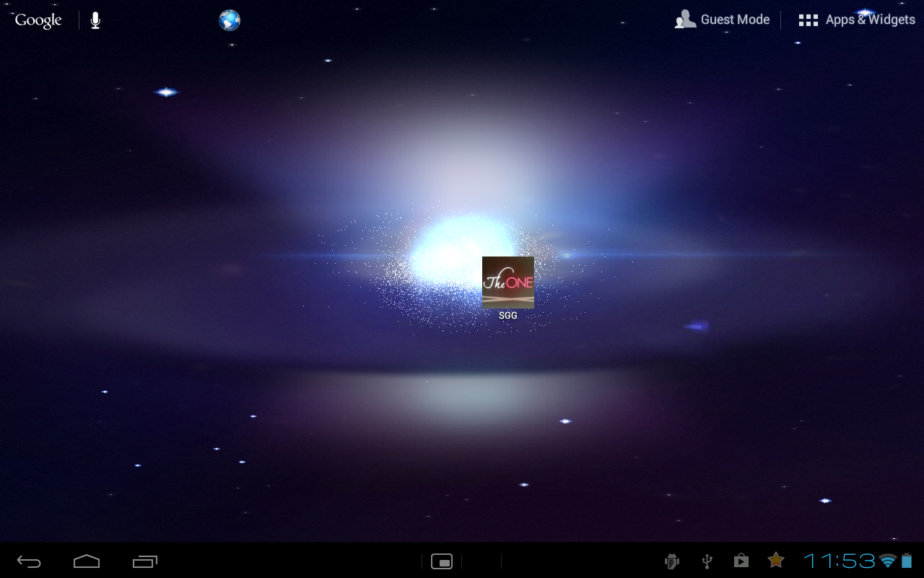Tap the Apps grid icon
The width and height of the screenshot is (924, 578).
[808, 20]
